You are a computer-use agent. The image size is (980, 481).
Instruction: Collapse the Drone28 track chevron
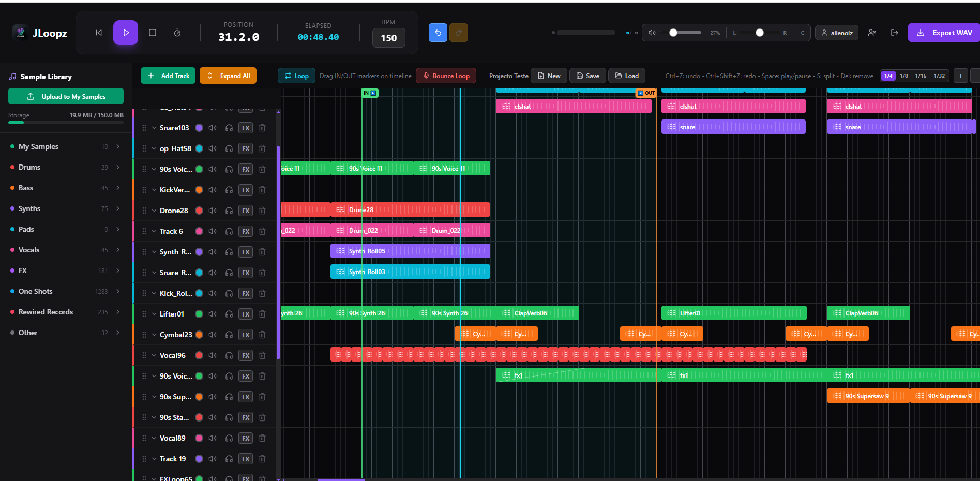(154, 211)
